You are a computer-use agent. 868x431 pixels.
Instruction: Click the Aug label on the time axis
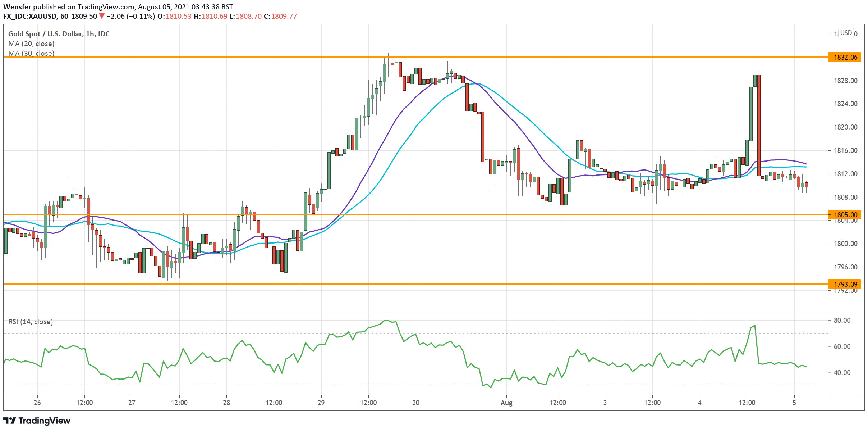tap(507, 403)
